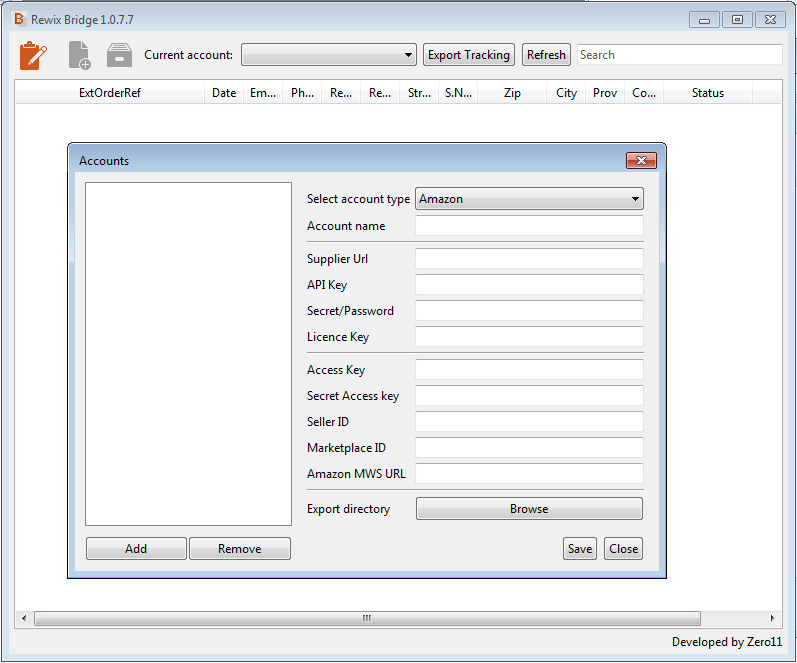Click the archive box toolbar icon
Screen dimensions: 797x663
pyautogui.click(x=119, y=55)
